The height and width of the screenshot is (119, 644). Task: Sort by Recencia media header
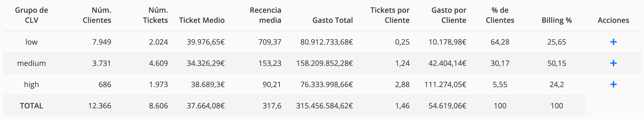coord(266,15)
